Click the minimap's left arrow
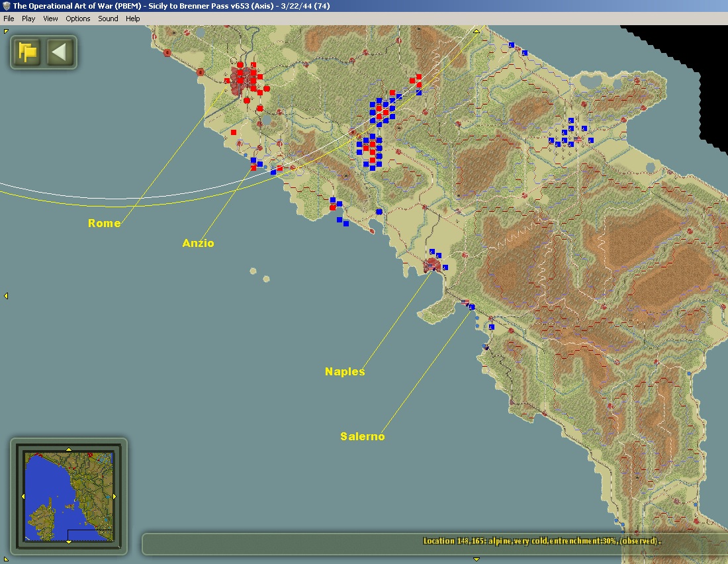728x564 pixels. [23, 496]
